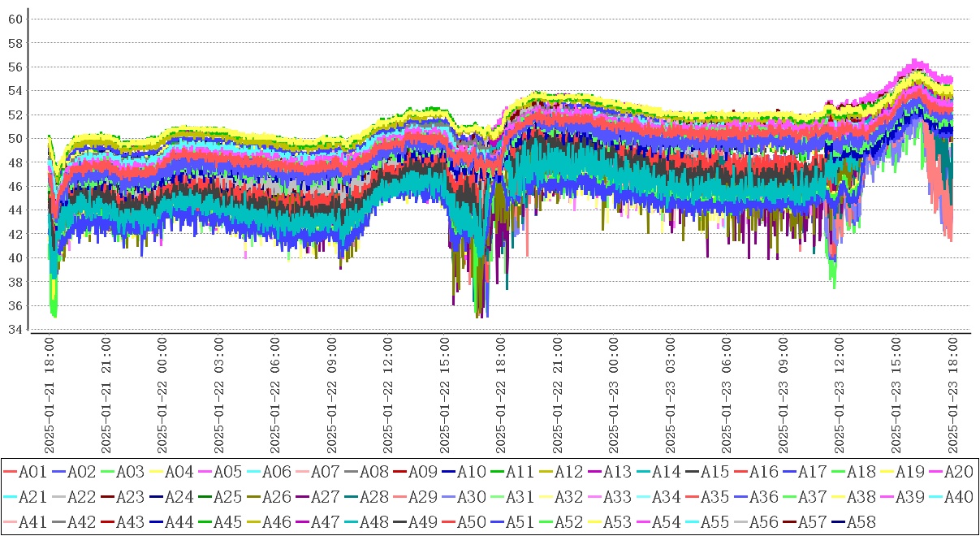This screenshot has width=980, height=536.
Task: Click the 60 value on Y axis
Action: [15, 19]
